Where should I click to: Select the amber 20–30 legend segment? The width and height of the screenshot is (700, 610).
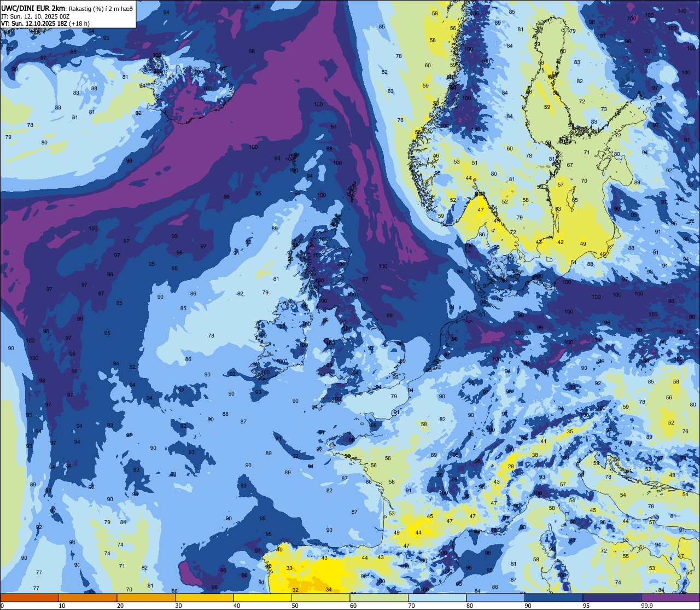(146, 597)
